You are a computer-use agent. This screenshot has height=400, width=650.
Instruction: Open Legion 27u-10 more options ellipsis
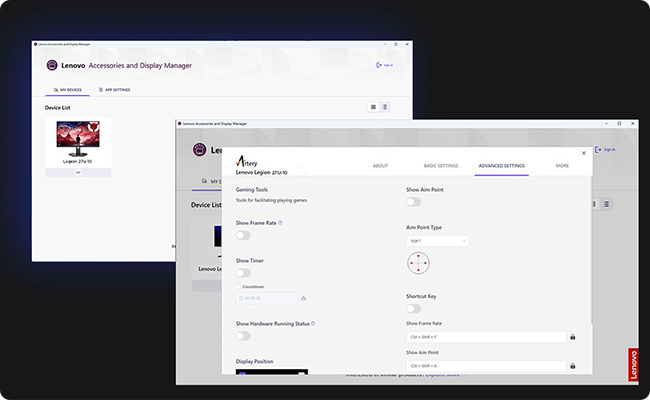[x=78, y=172]
